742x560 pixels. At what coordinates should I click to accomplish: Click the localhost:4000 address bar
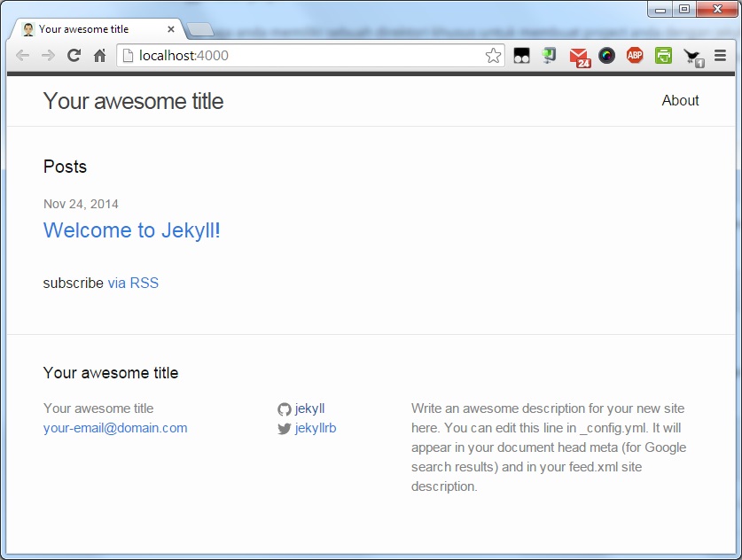click(x=301, y=56)
